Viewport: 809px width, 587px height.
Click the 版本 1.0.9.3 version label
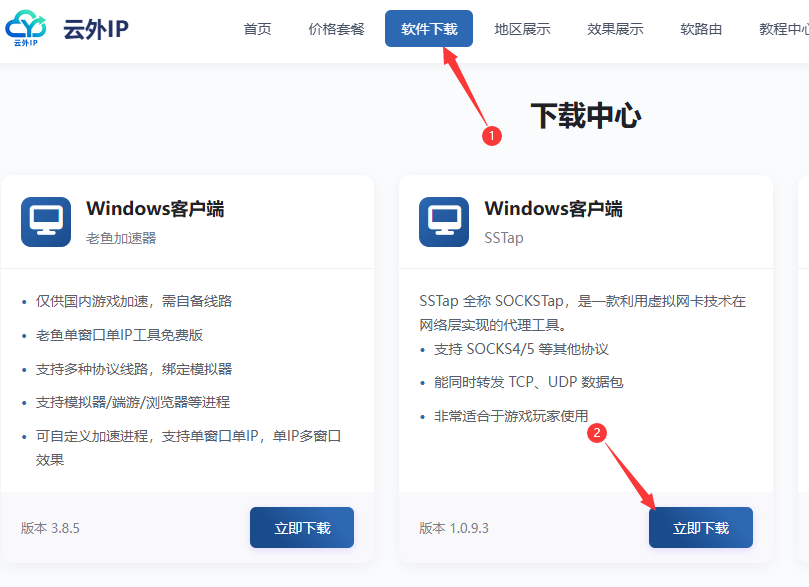coord(454,528)
